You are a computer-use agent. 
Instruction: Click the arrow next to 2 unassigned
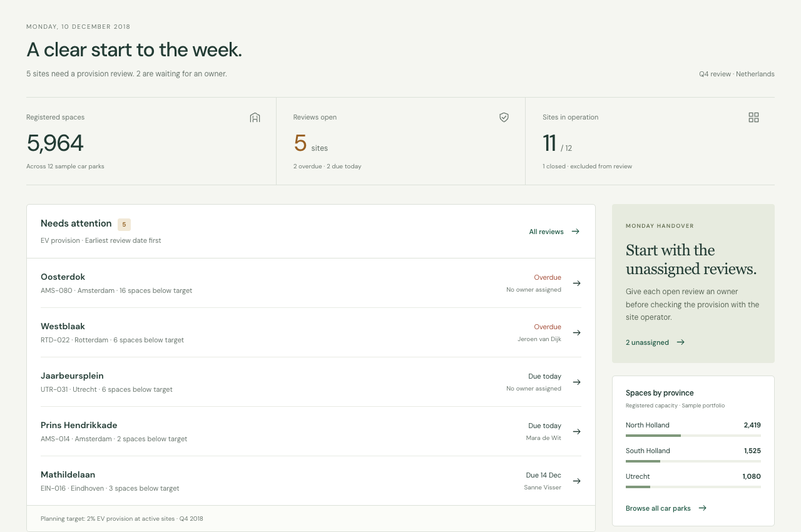pos(681,342)
